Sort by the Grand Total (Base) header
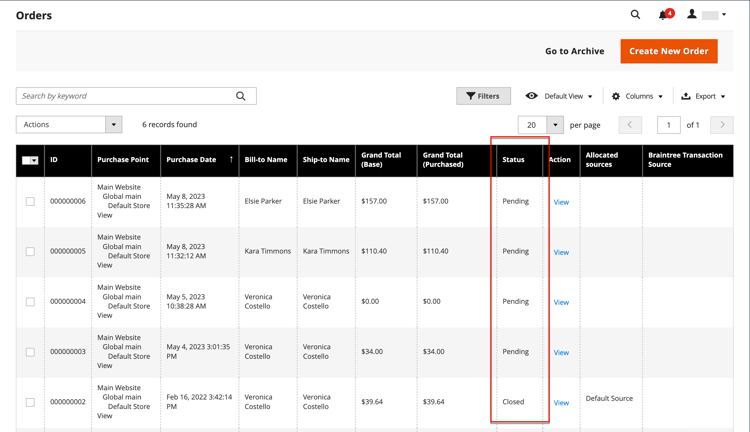This screenshot has width=750, height=432. (386, 161)
